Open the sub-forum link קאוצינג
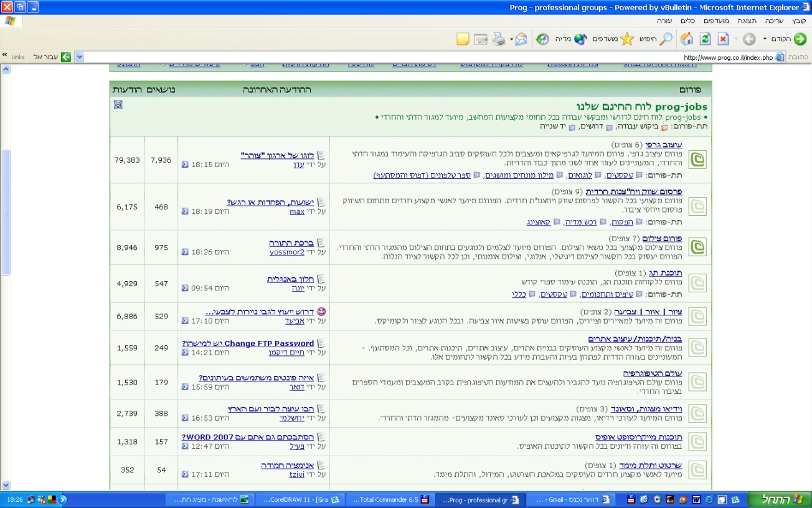 click(x=539, y=221)
